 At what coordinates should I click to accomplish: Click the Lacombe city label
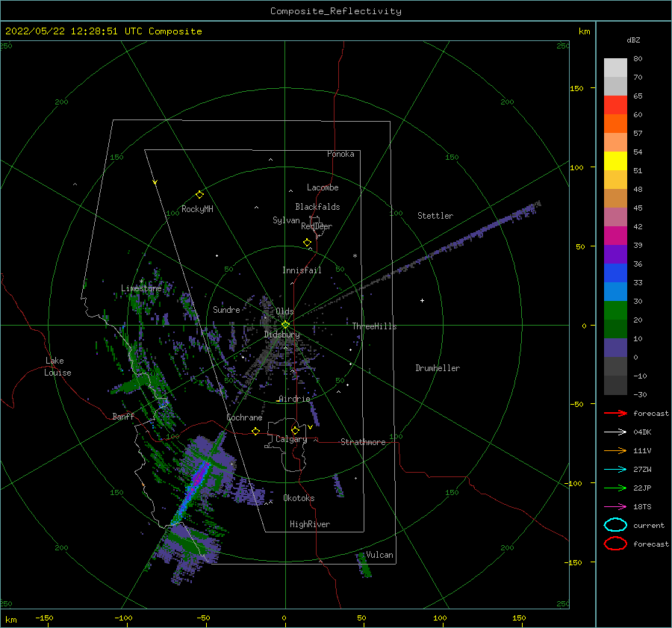323,187
